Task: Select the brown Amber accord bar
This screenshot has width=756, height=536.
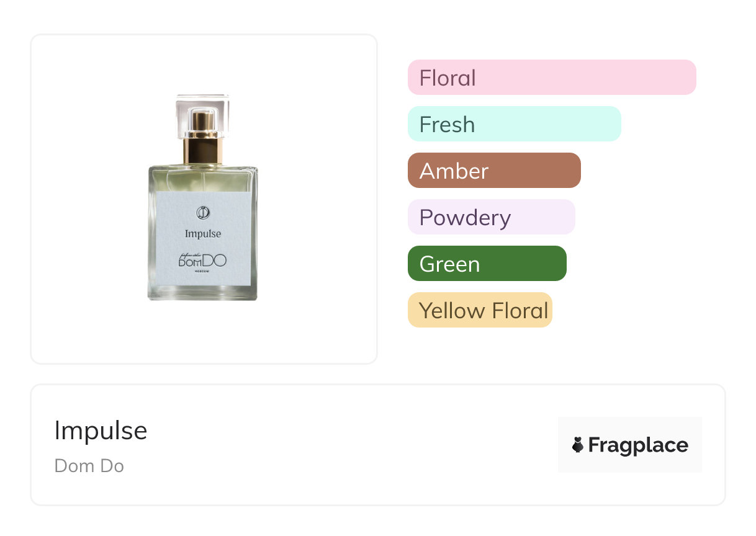Action: click(494, 171)
